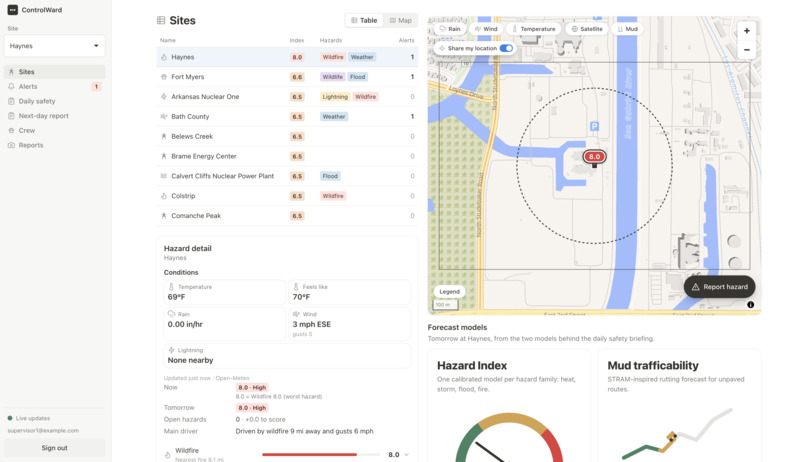Select the Bath County row
This screenshot has height=462, width=806.
287,117
